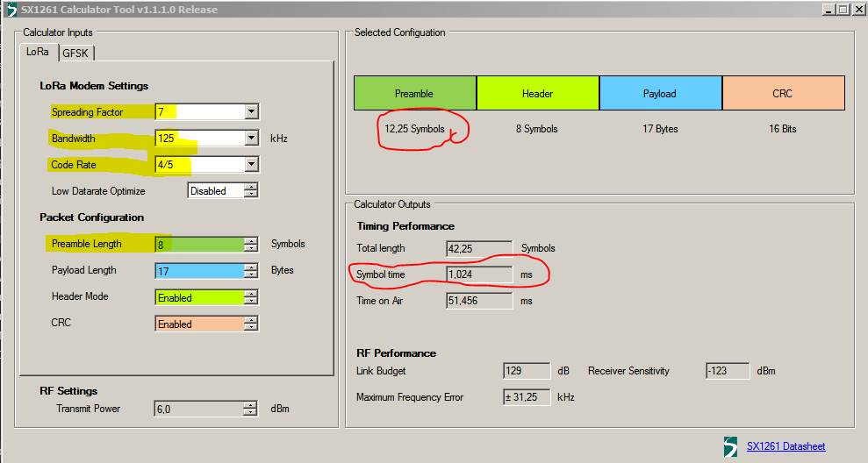Click the '12,25 Symbols' preamble text
This screenshot has width=868, height=463.
[414, 129]
